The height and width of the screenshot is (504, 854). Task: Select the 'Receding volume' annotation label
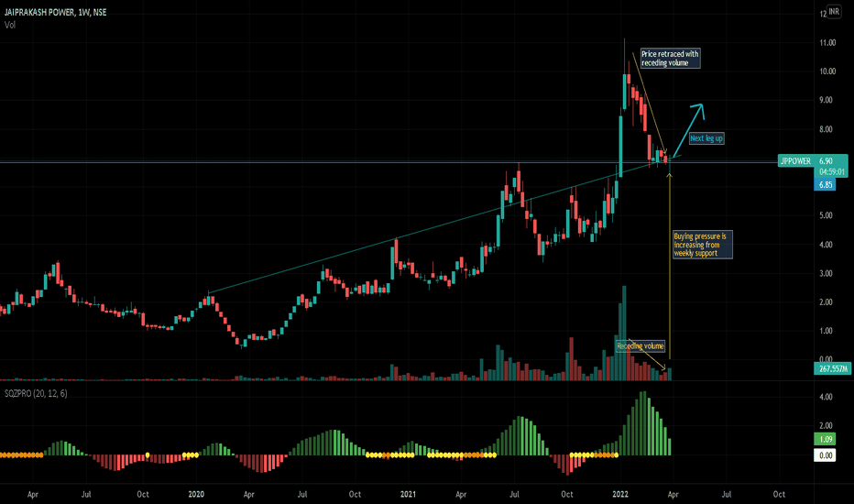[640, 346]
